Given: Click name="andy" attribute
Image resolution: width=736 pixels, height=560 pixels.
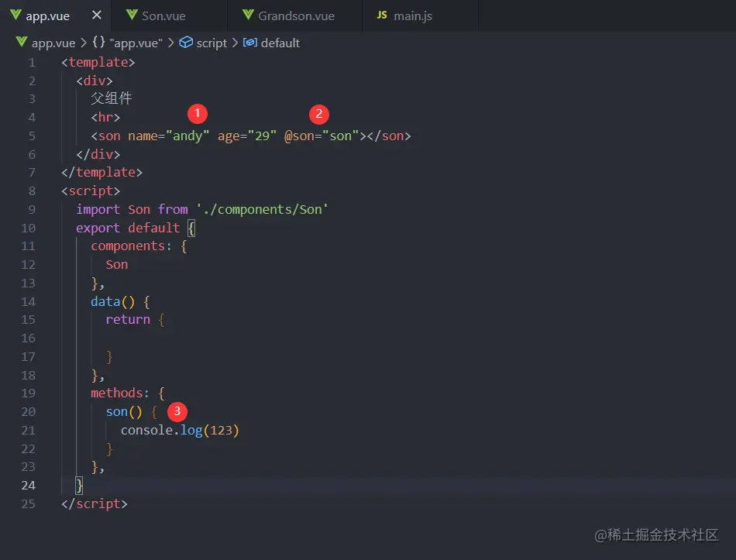Looking at the screenshot, I should click(169, 136).
